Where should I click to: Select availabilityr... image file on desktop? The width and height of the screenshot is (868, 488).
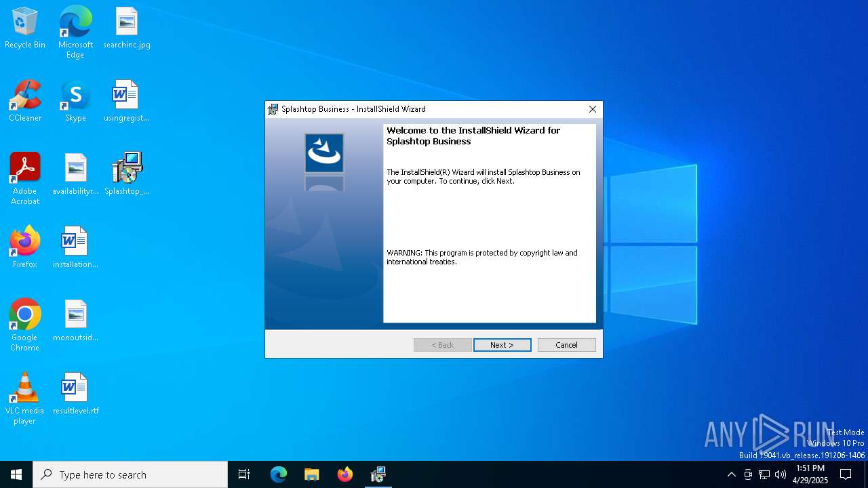tap(75, 175)
